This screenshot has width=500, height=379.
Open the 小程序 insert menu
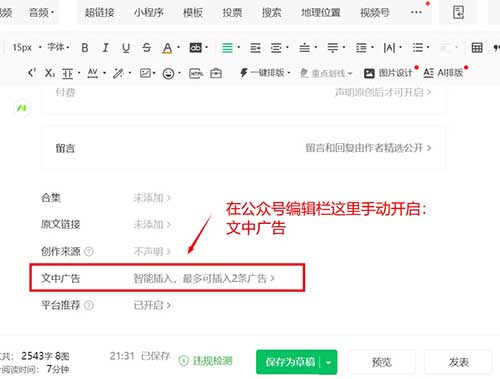(149, 13)
